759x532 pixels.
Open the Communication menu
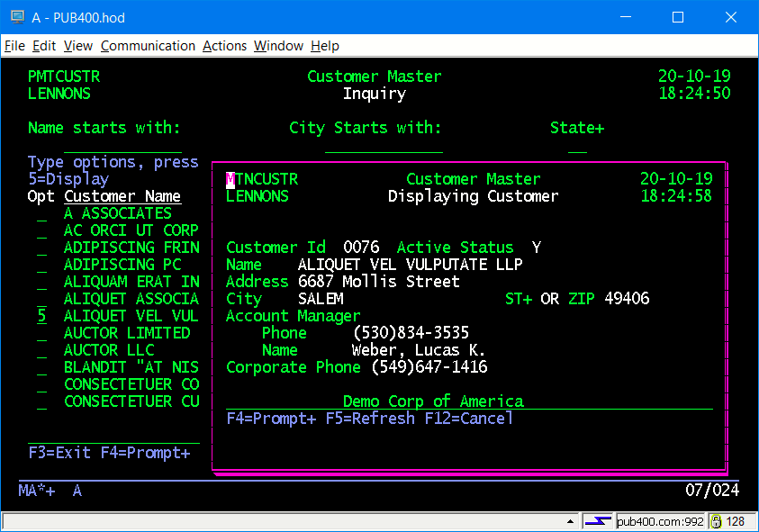coord(148,46)
